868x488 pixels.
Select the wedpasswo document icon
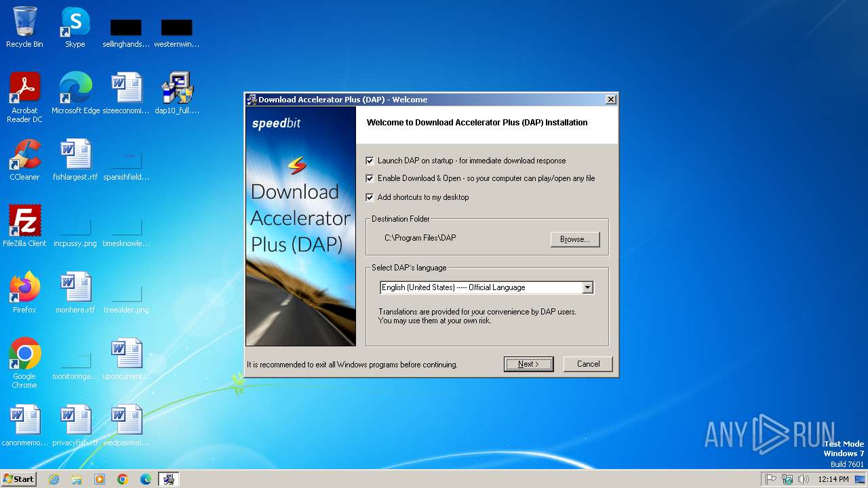(x=126, y=426)
